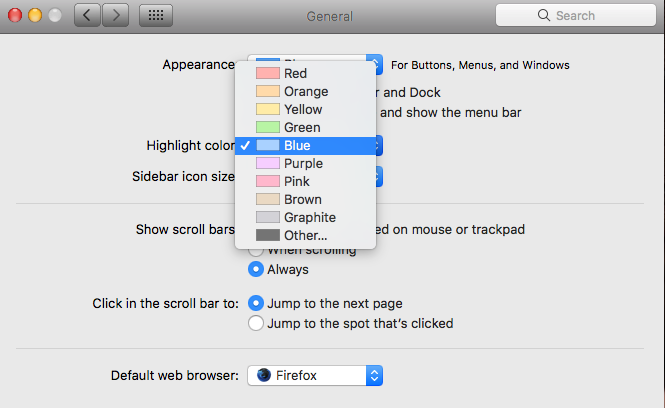Go back using the left arrow button
Screen dimensions: 665x408
(x=87, y=16)
